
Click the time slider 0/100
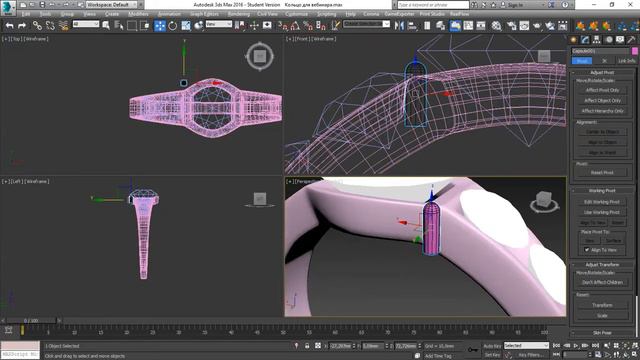click(x=31, y=321)
